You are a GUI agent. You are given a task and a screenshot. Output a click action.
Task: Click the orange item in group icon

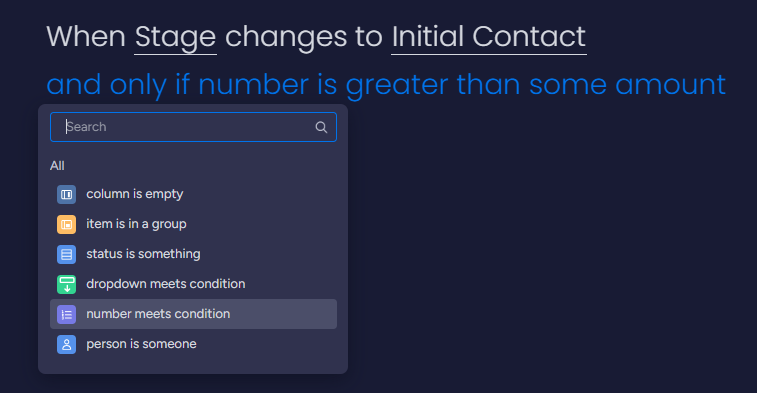[x=67, y=225]
